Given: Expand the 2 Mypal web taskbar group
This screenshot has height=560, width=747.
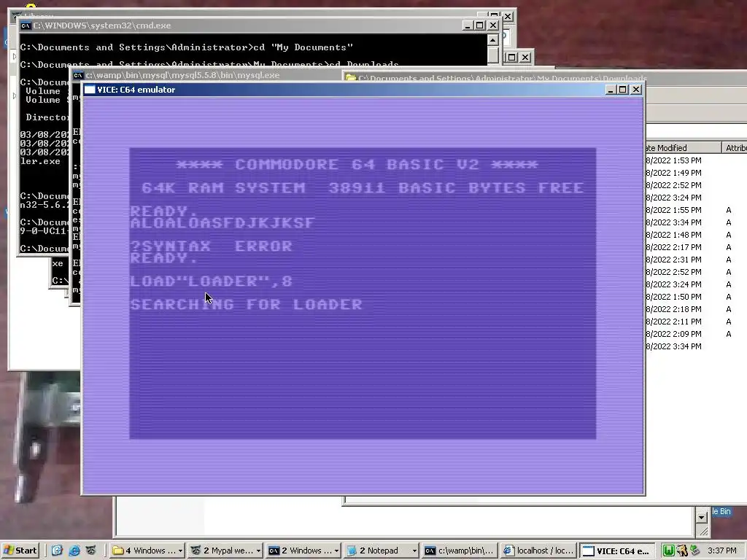Looking at the screenshot, I should [225, 551].
